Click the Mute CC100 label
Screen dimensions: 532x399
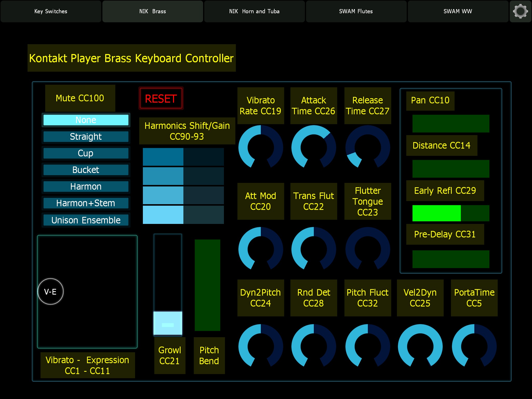click(80, 98)
